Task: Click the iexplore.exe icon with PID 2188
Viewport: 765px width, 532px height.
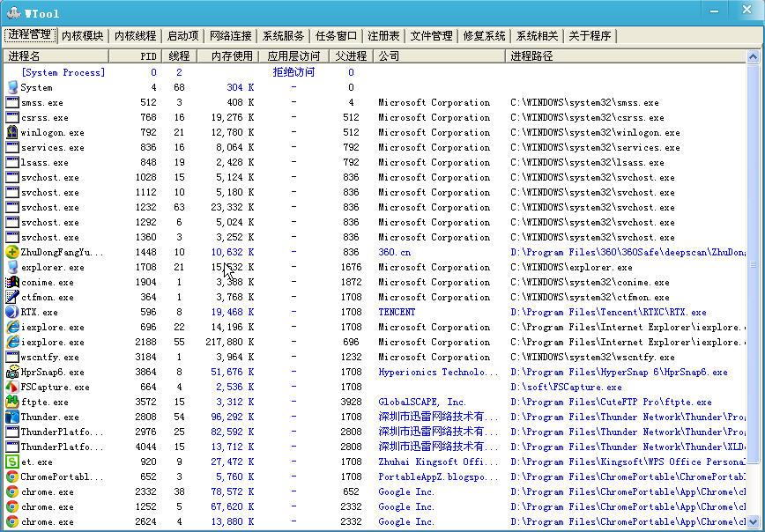Action: click(x=12, y=343)
